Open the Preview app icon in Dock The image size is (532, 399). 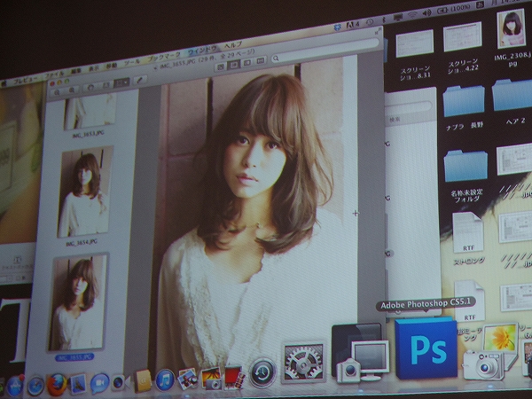pyautogui.click(x=187, y=379)
